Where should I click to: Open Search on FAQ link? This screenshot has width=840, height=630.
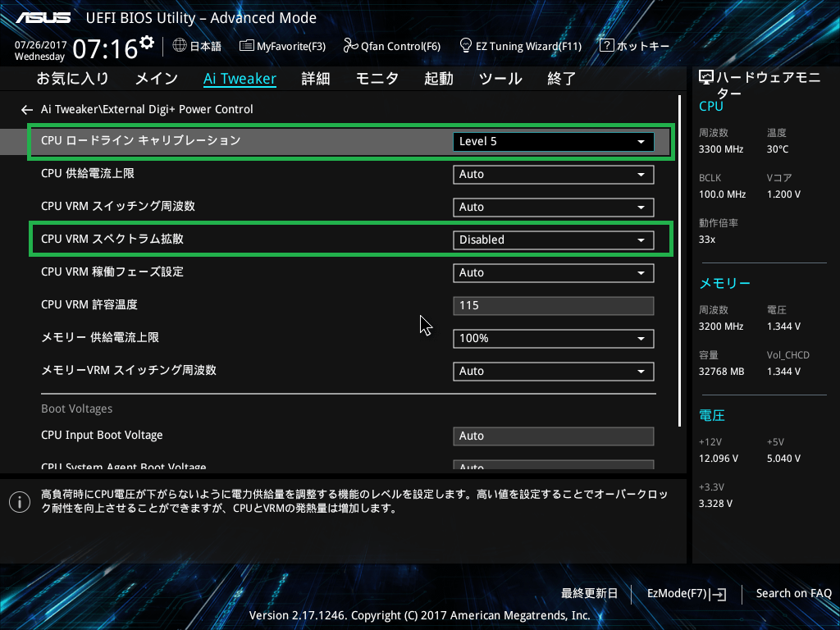[794, 594]
